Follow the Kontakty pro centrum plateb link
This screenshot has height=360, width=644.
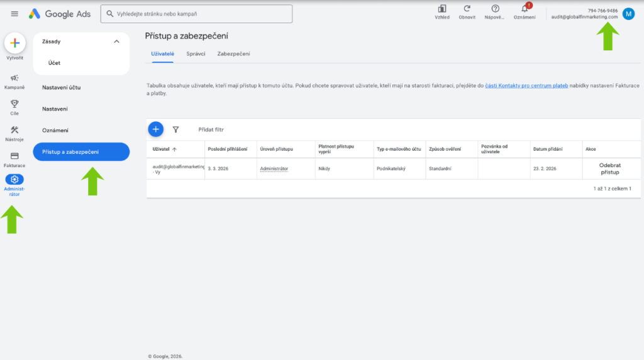(x=526, y=85)
